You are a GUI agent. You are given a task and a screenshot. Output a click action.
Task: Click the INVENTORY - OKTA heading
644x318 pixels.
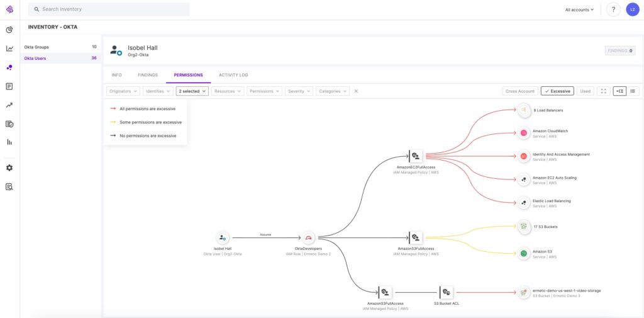(53, 27)
